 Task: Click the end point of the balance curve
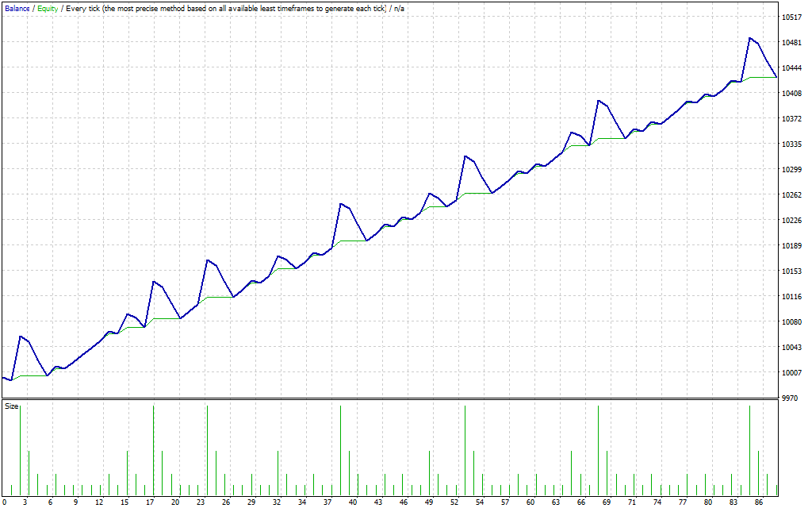coord(776,77)
